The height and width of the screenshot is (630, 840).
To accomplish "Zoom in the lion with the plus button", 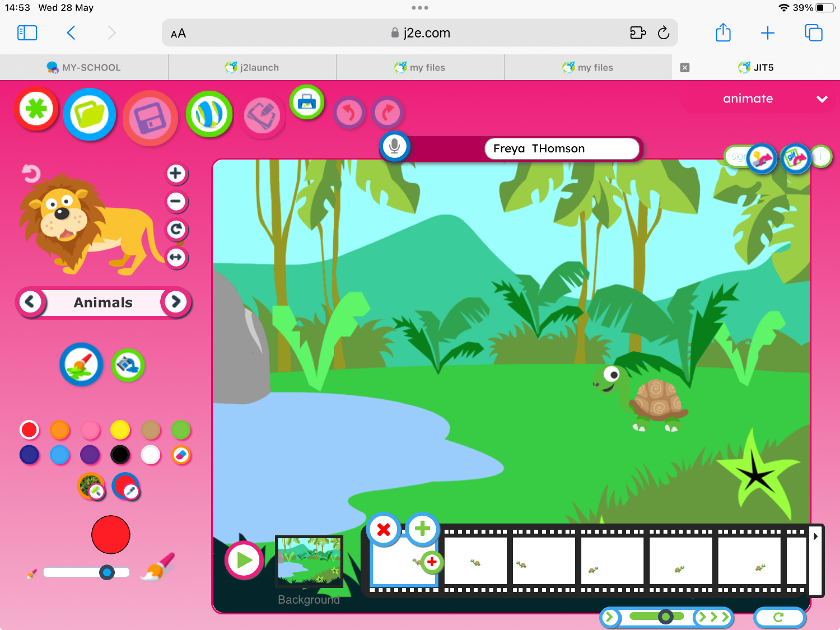I will click(x=176, y=174).
